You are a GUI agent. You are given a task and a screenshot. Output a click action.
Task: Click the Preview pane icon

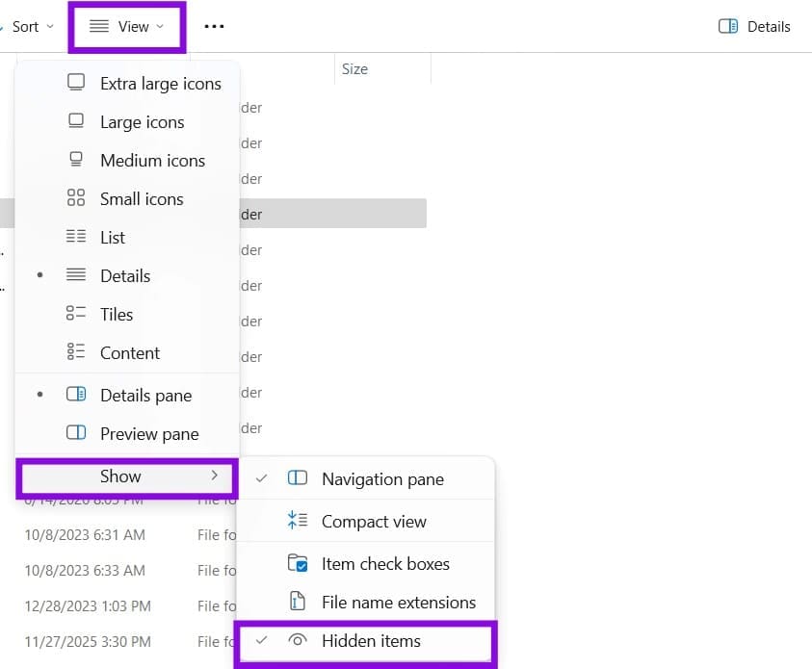click(x=76, y=432)
